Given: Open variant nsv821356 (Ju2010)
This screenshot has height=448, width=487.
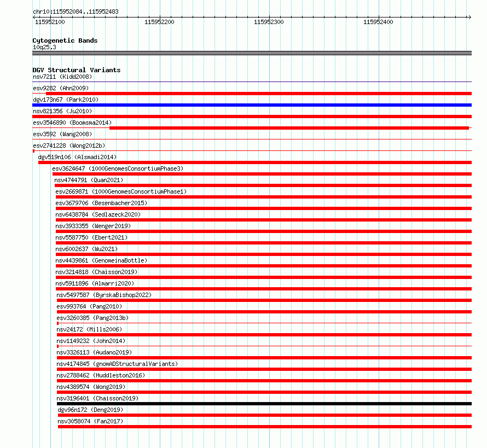Looking at the screenshot, I should click(62, 111).
